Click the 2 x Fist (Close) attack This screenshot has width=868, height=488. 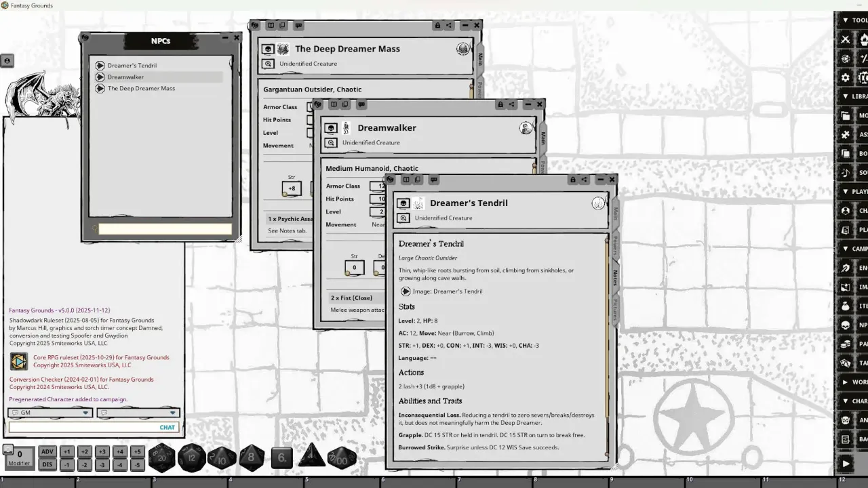[351, 298]
